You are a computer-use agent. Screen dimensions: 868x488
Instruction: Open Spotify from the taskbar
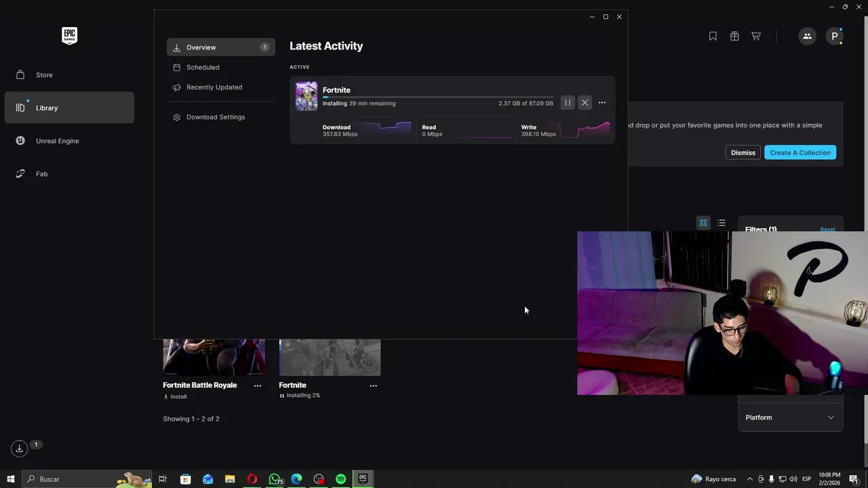pos(341,479)
